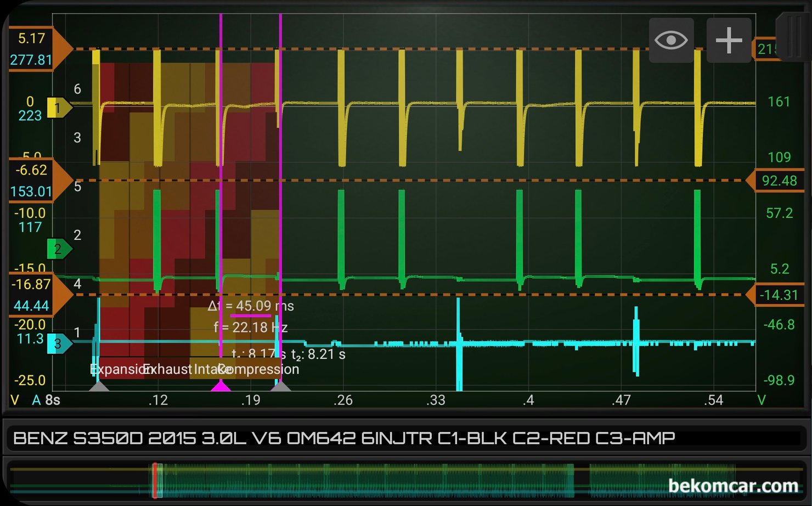Viewport: 812px width, 506px height.
Task: Toggle trace visibility with the eye icon
Action: pyautogui.click(x=671, y=40)
